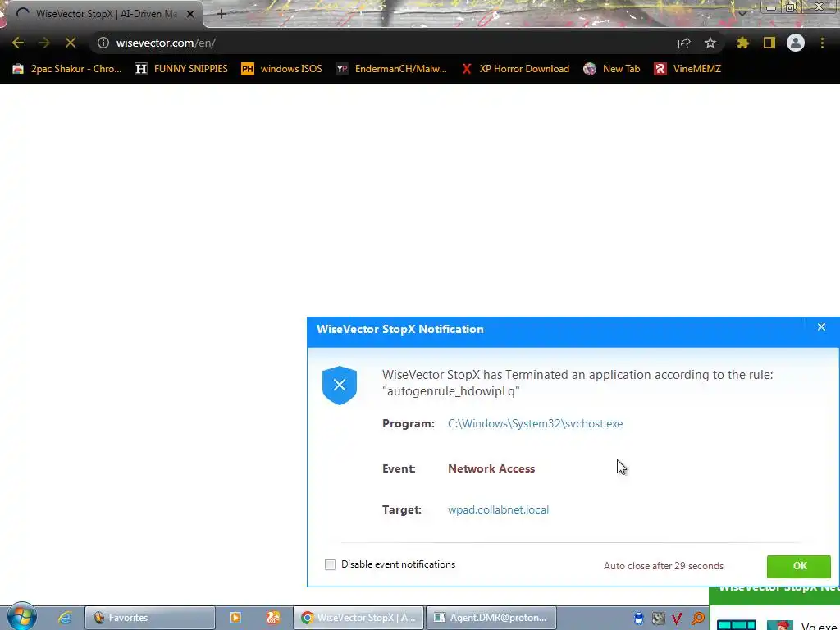
Task: Close the WiseVector StopX browser tab
Action: coord(190,14)
